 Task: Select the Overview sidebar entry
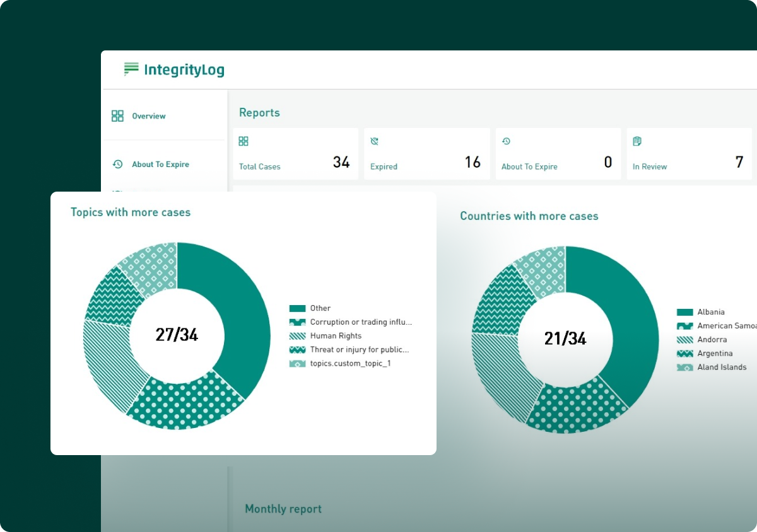[149, 115]
